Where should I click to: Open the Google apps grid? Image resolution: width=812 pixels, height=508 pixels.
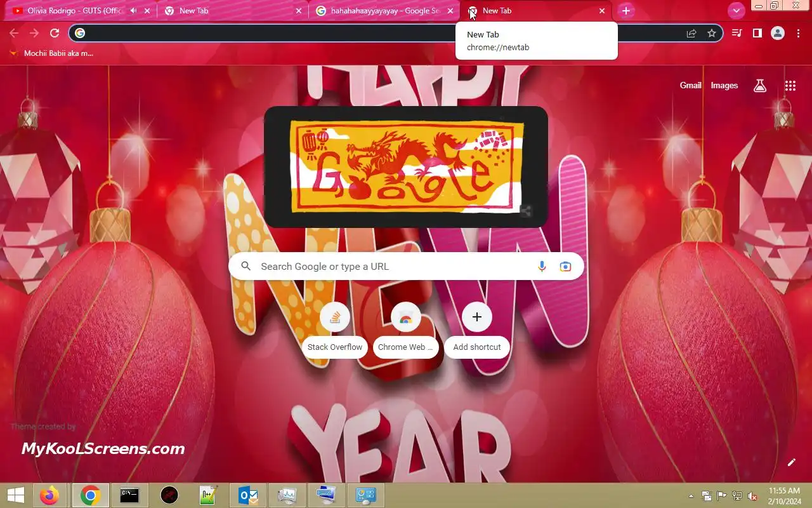(x=790, y=86)
